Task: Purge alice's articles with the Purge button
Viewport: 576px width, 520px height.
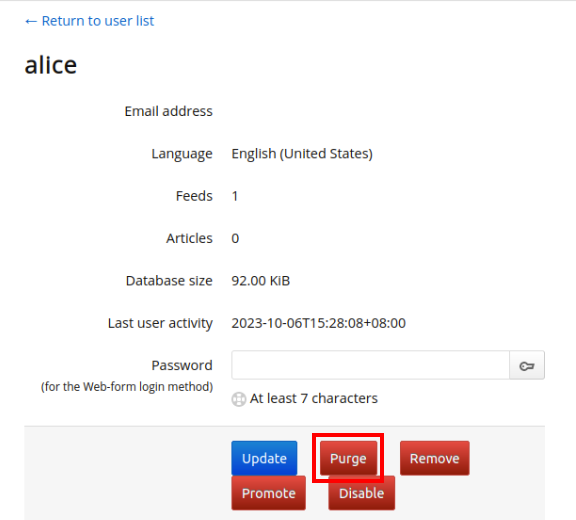Action: click(348, 458)
